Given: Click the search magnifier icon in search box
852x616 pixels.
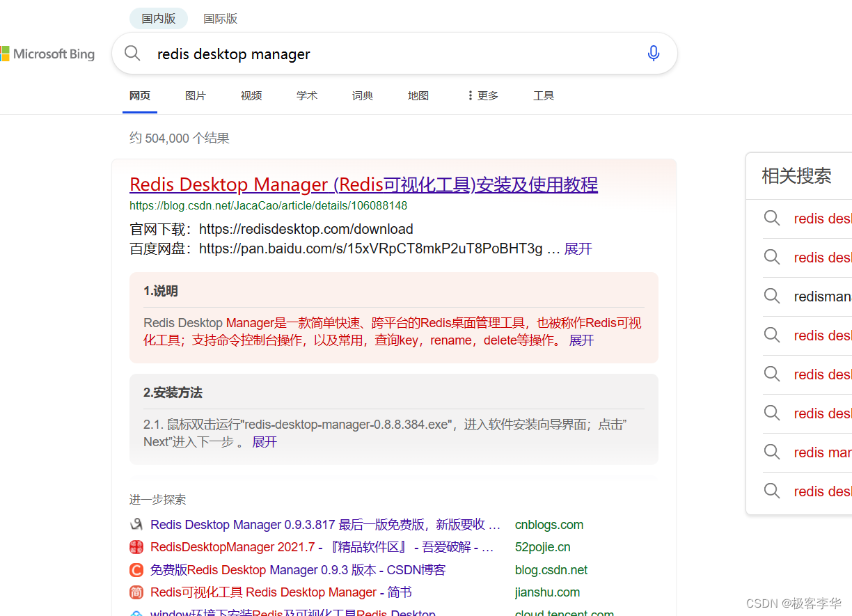Looking at the screenshot, I should (132, 53).
